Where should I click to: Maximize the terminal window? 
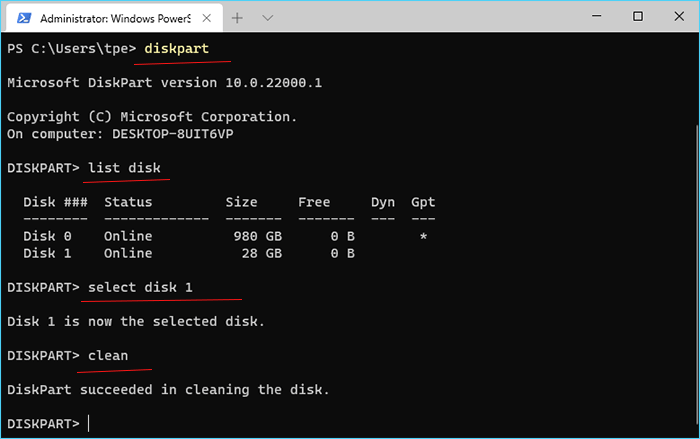tap(638, 17)
